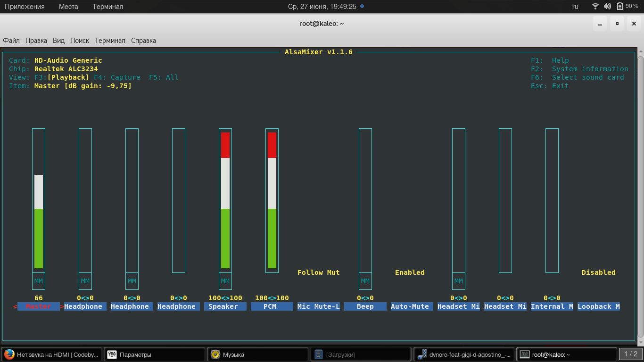The width and height of the screenshot is (644, 362).
Task: Click the Терминал app menu in top panel
Action: 107,7
